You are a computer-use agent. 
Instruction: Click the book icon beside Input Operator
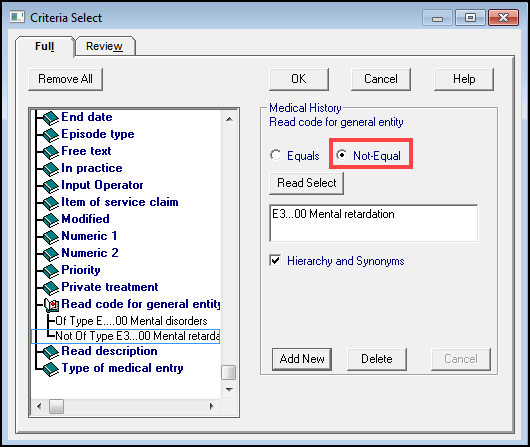click(x=51, y=186)
